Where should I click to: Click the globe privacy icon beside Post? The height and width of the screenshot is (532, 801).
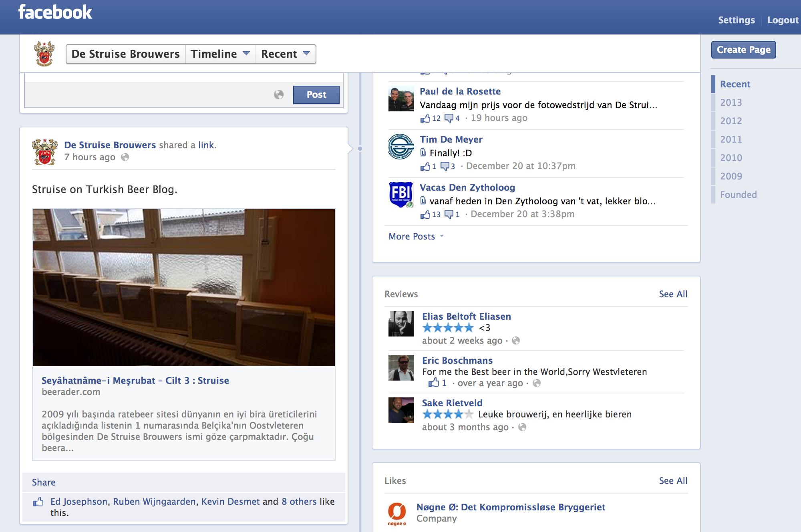pos(278,95)
